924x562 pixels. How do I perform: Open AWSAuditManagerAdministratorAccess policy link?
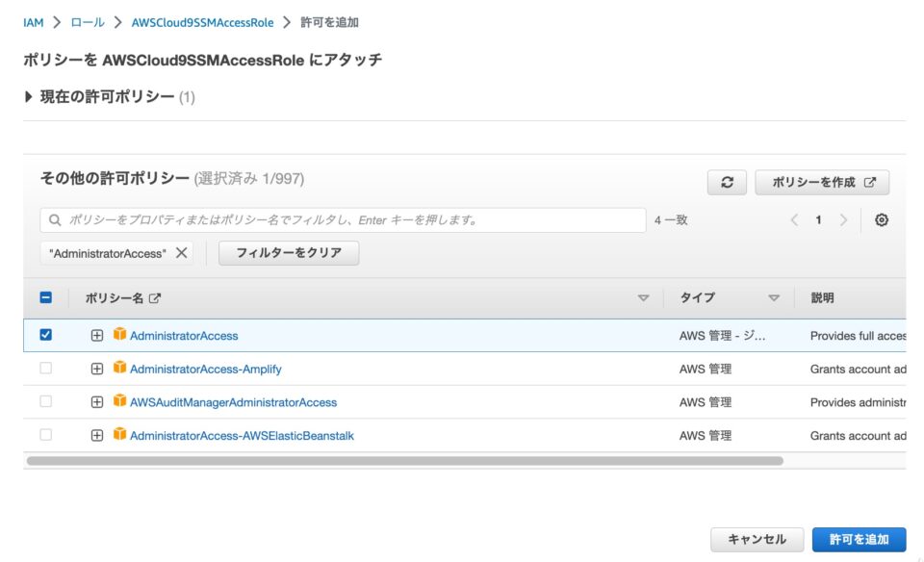[233, 402]
